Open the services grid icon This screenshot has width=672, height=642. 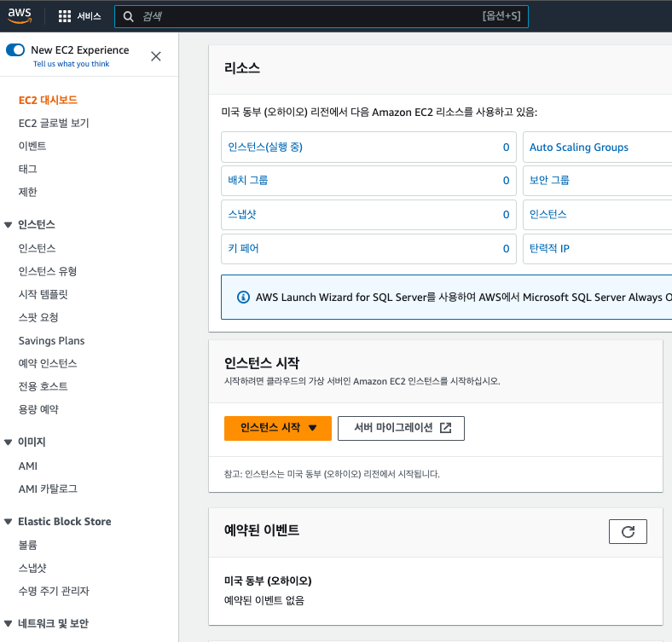pos(64,16)
